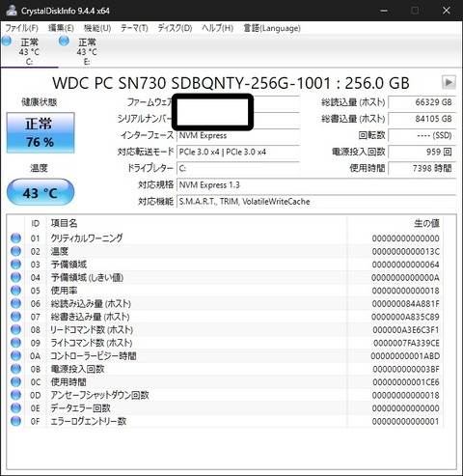Image resolution: width=463 pixels, height=476 pixels.
Task: Open the テーマ(T) menu
Action: (134, 28)
